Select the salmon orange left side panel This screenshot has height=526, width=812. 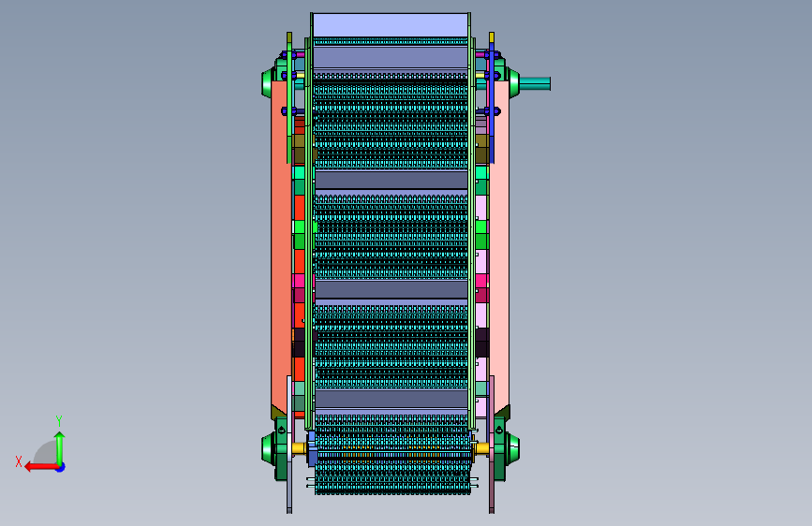click(281, 249)
